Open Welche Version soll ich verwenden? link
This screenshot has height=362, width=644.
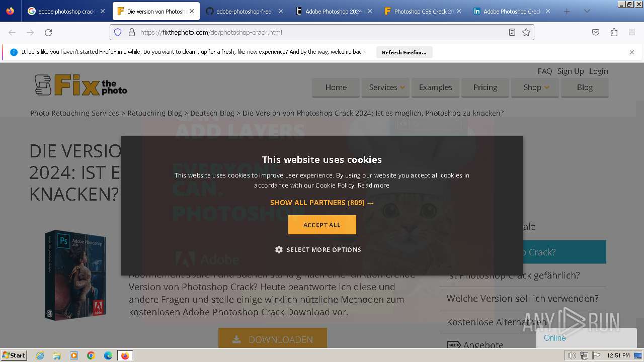[523, 299]
